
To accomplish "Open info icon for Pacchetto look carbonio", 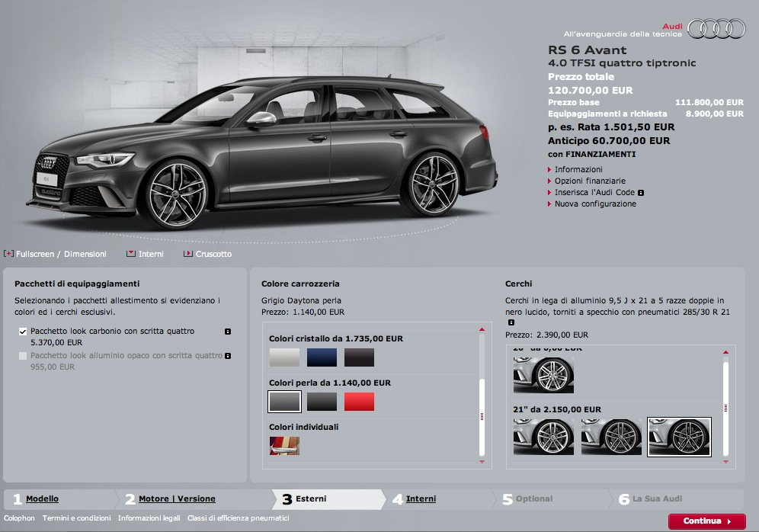I will tap(228, 332).
